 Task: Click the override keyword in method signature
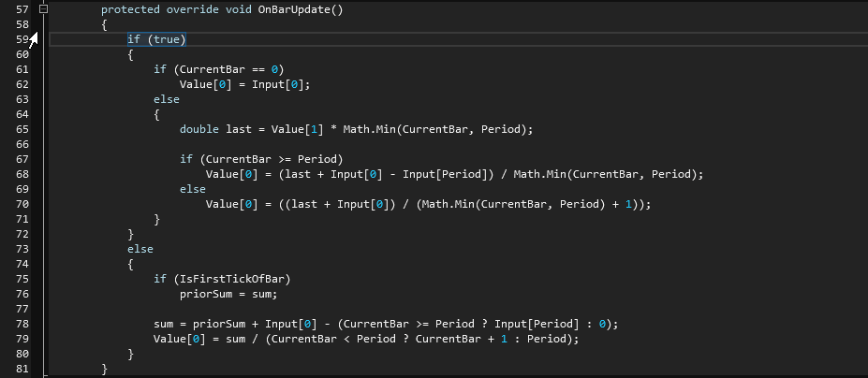click(x=199, y=9)
